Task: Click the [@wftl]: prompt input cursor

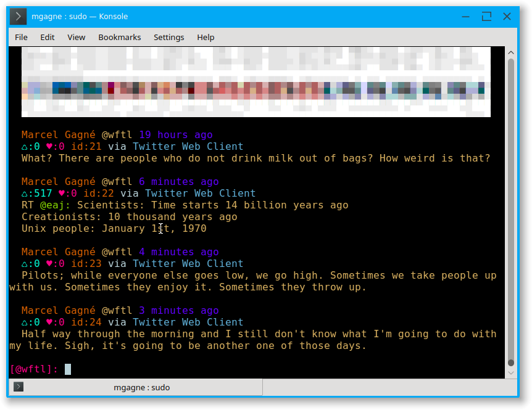Action: 68,369
